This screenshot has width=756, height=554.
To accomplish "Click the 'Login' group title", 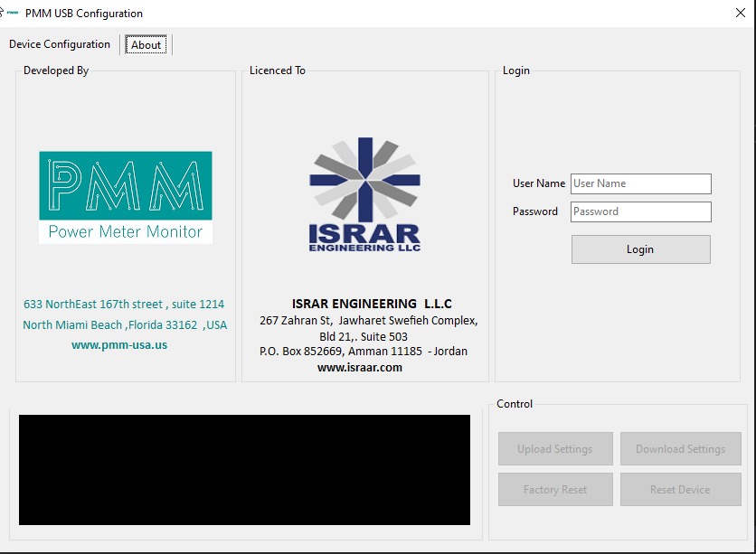I will (x=515, y=70).
